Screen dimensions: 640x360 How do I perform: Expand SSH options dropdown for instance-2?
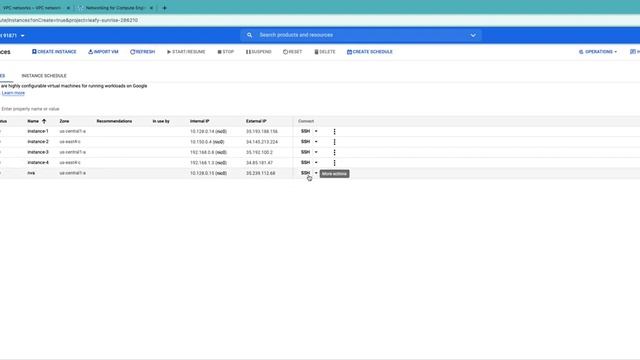click(316, 142)
